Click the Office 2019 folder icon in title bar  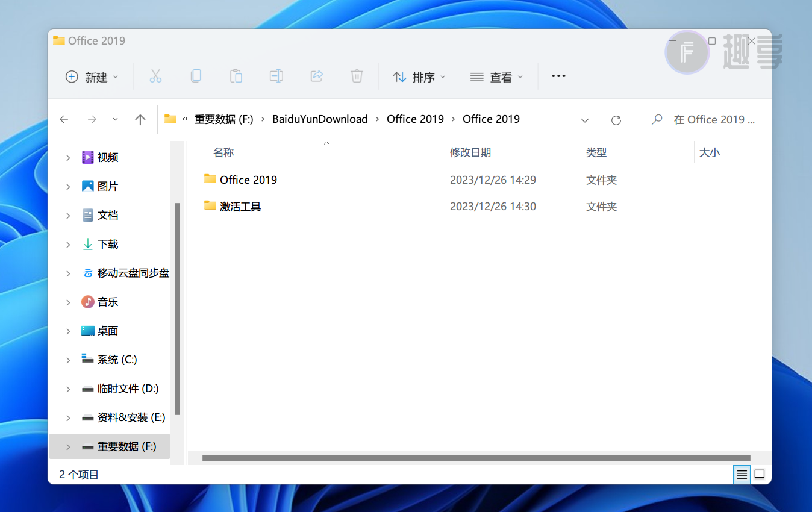tap(58, 41)
